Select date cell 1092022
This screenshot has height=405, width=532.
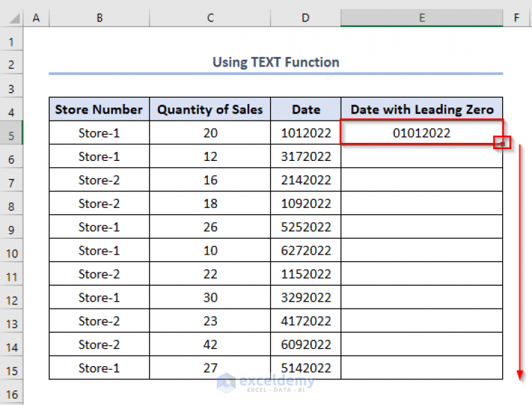click(x=305, y=203)
